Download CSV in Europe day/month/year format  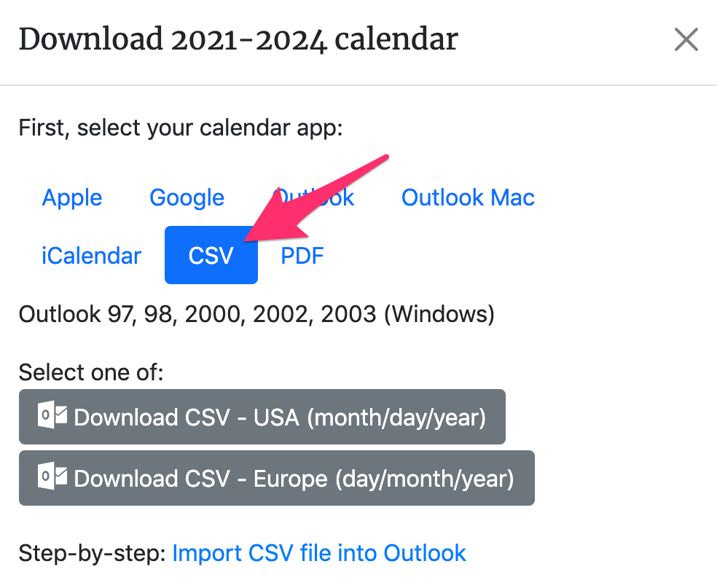pos(294,479)
